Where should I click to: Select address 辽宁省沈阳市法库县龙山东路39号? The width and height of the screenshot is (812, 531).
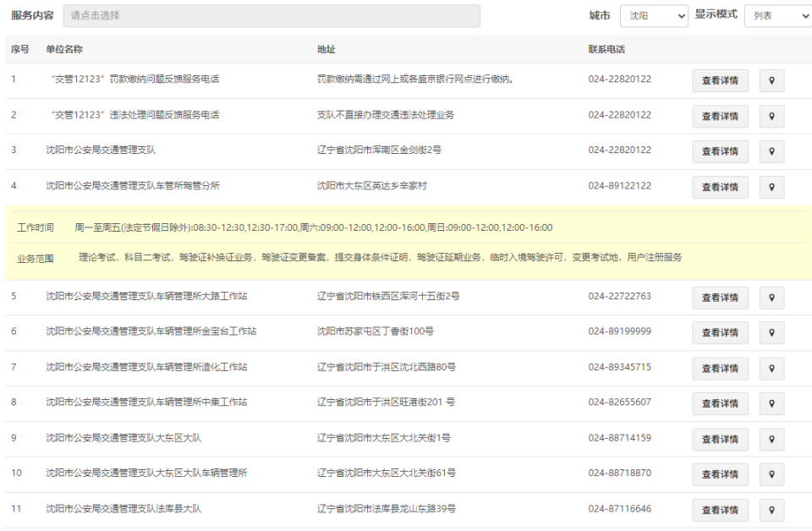coord(387,509)
